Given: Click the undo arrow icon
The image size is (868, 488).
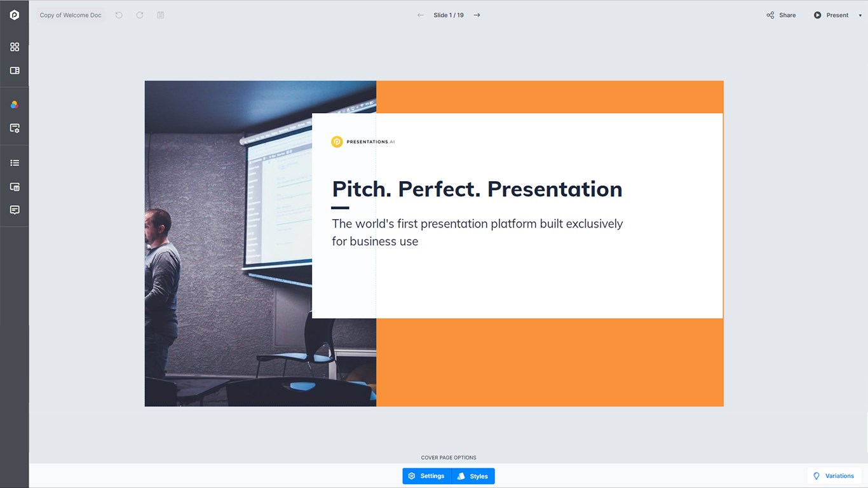Looking at the screenshot, I should click(119, 15).
